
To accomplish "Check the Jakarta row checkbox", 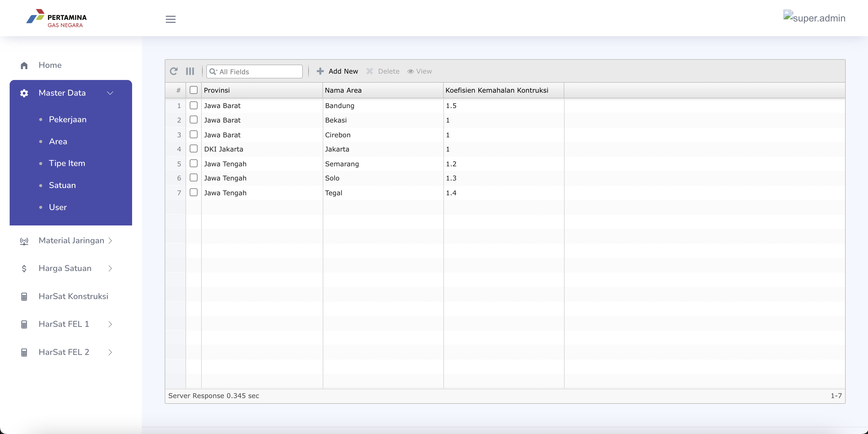I will tap(193, 149).
